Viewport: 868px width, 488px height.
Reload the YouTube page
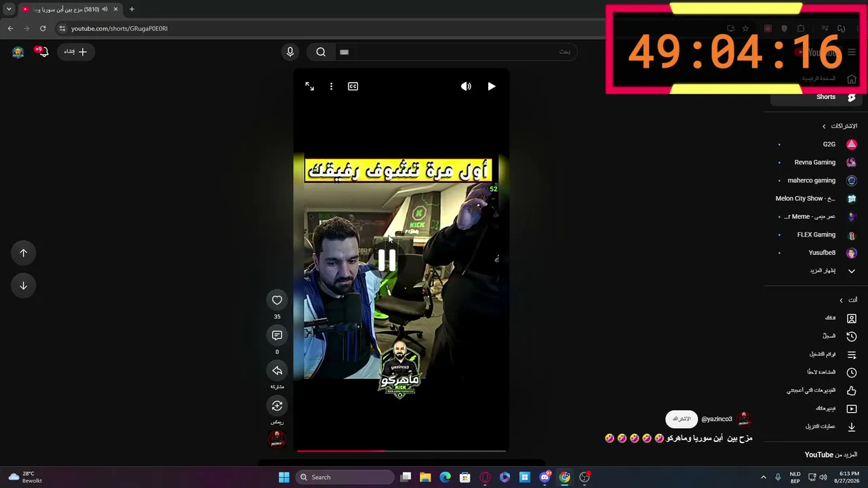click(43, 28)
